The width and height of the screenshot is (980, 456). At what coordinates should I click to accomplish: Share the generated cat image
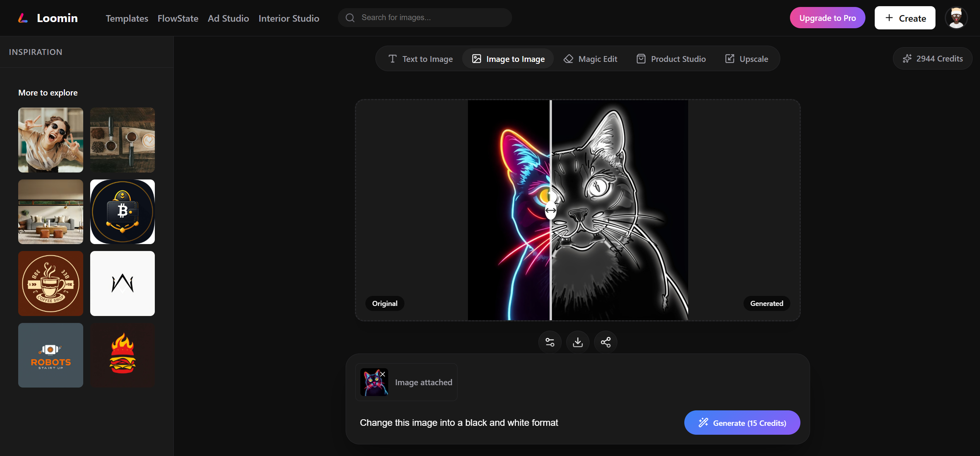pos(605,342)
